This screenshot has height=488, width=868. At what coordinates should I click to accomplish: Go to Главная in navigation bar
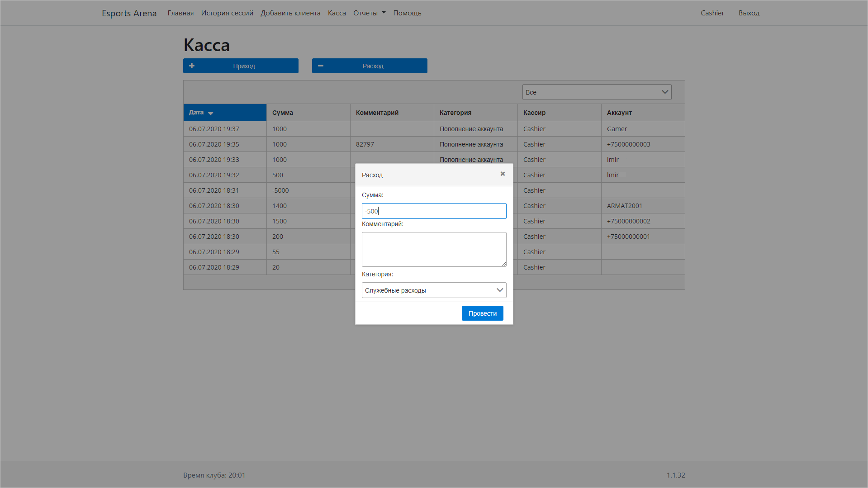tap(180, 13)
